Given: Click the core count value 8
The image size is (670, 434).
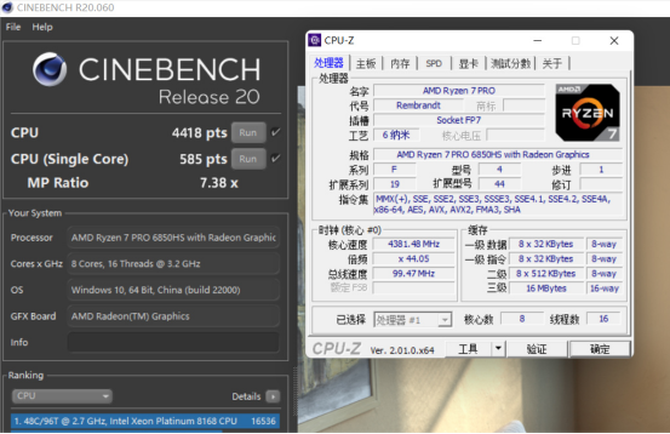Looking at the screenshot, I should pyautogui.click(x=522, y=319).
